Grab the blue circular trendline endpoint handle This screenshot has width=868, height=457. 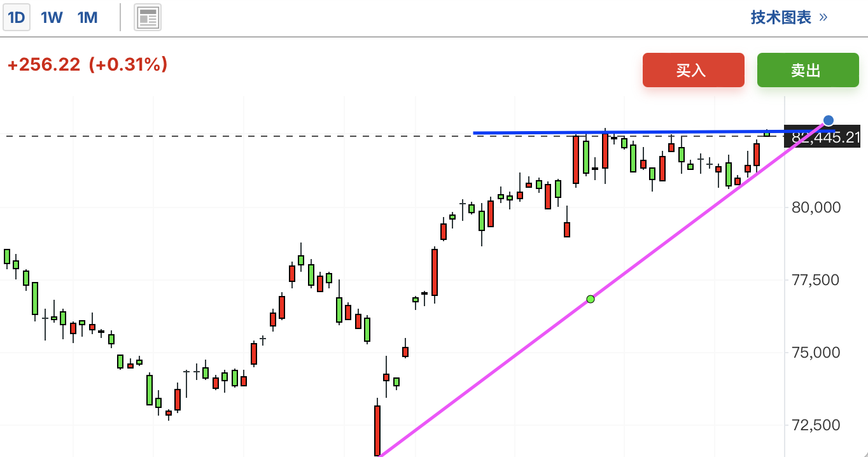pyautogui.click(x=828, y=120)
